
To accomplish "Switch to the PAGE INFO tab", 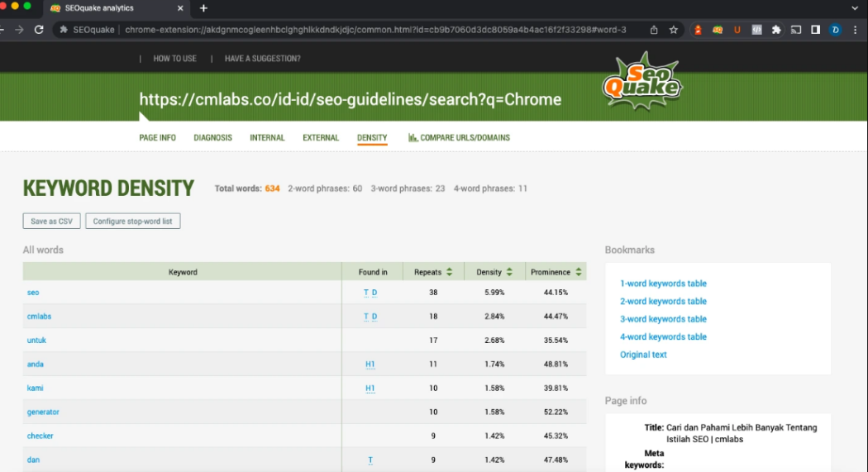I will pos(157,138).
